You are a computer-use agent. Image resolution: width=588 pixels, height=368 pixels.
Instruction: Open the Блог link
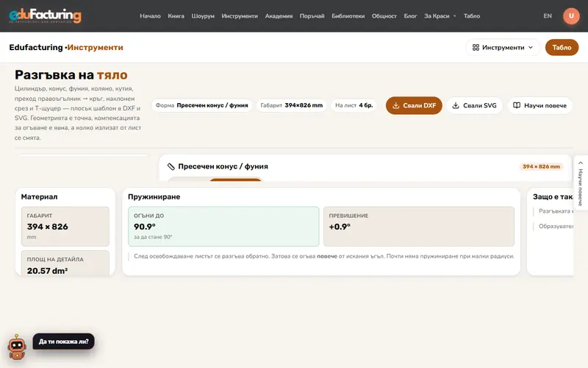point(410,16)
